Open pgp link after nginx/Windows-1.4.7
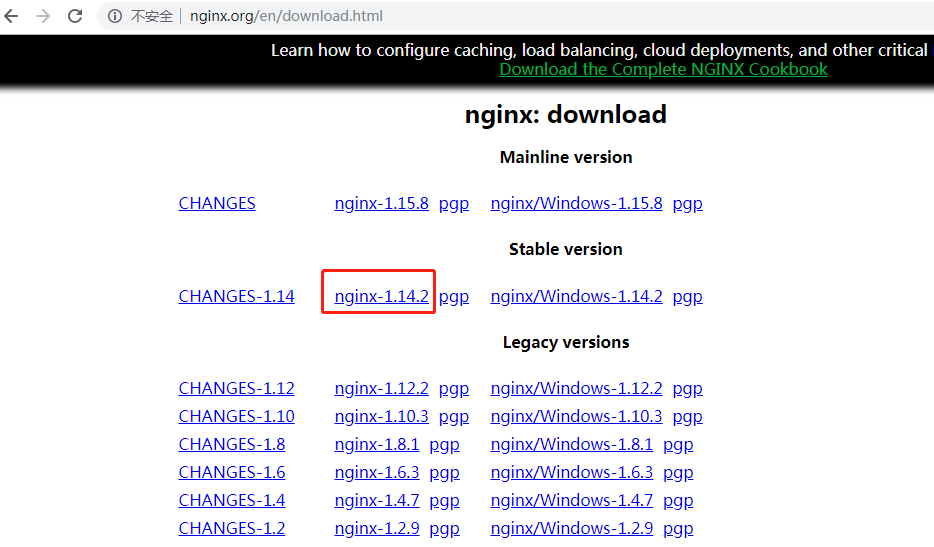 click(x=678, y=502)
